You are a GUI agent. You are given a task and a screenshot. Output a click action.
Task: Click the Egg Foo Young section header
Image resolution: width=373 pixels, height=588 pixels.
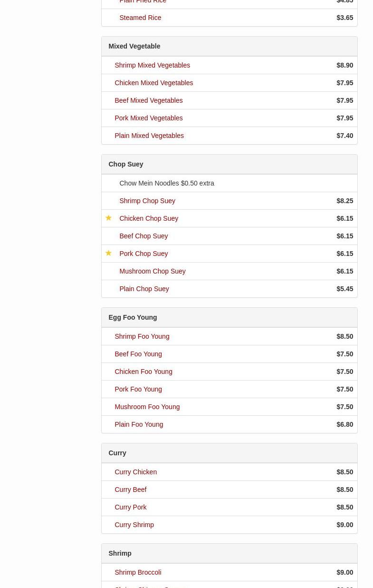pos(133,317)
